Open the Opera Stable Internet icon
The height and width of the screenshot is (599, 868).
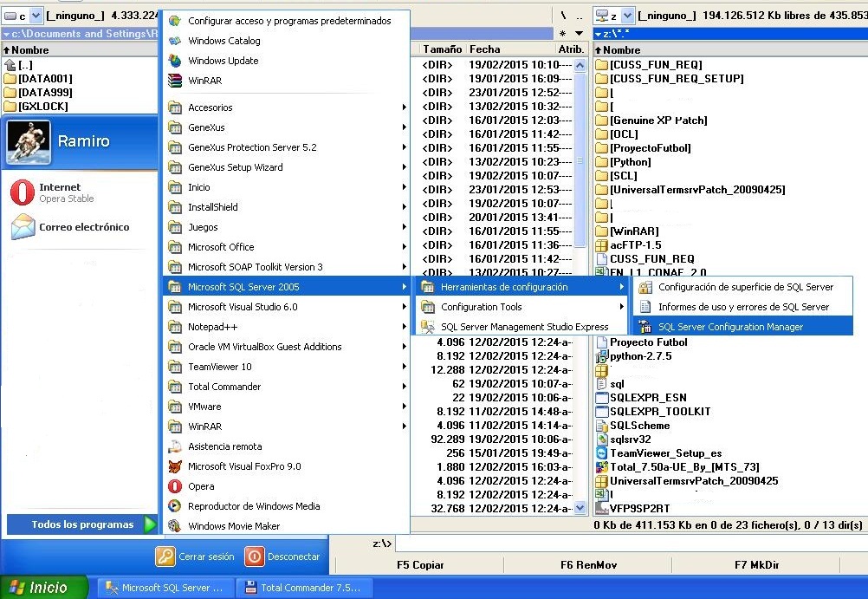(23, 192)
